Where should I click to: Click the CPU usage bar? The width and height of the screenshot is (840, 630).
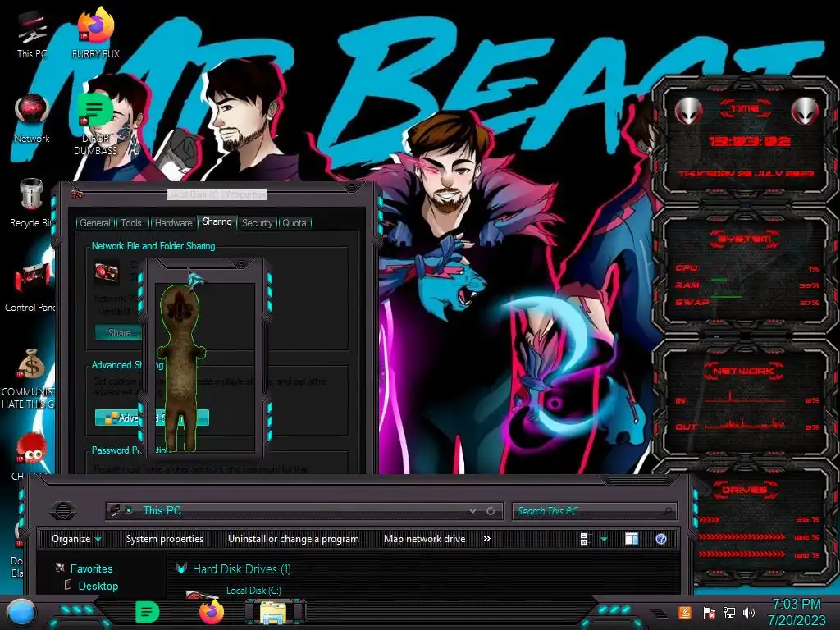747,268
